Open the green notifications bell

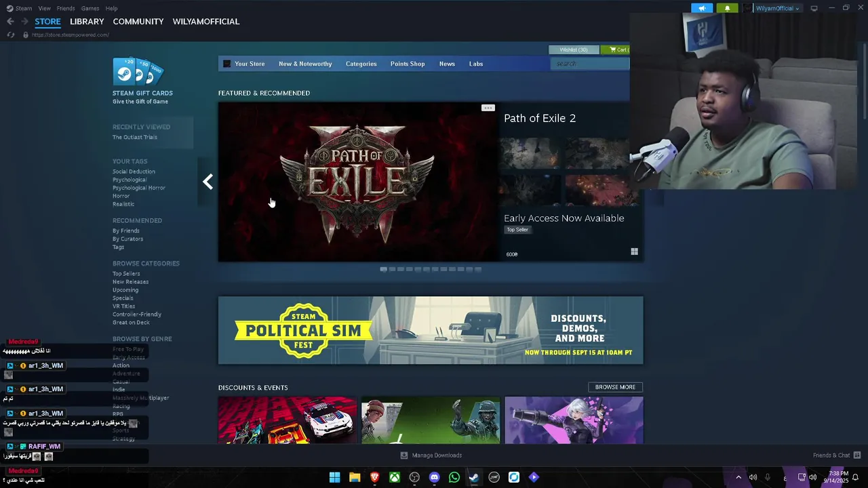[727, 8]
